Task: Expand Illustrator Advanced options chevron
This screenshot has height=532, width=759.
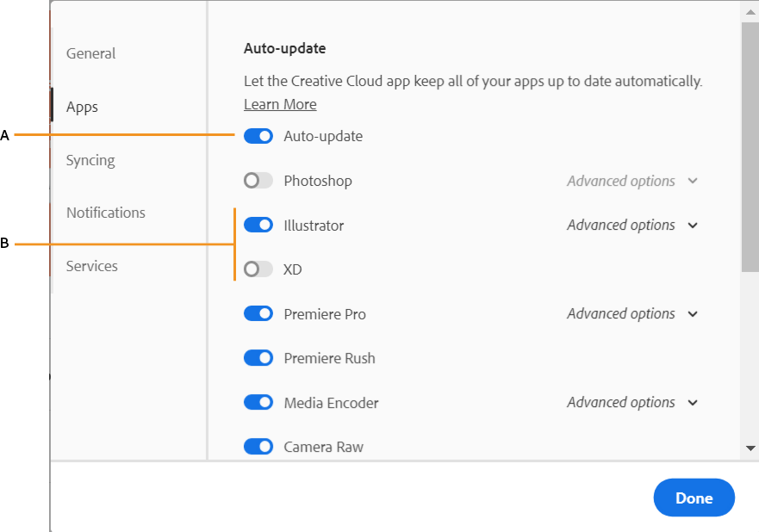Action: [693, 226]
